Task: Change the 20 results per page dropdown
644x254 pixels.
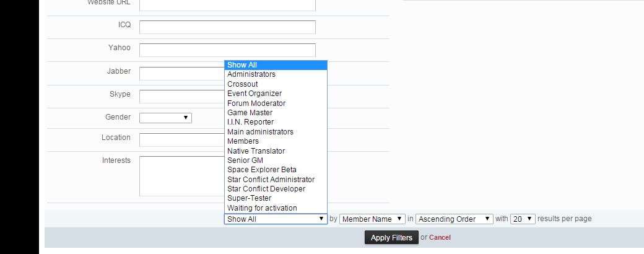Action: click(522, 219)
